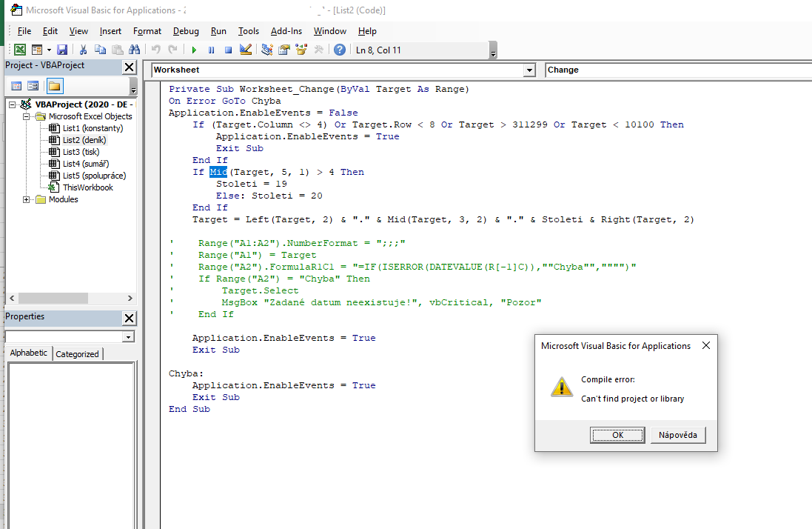Open the Object Browser icon
Viewport: 812px width, 529px height.
click(x=301, y=50)
